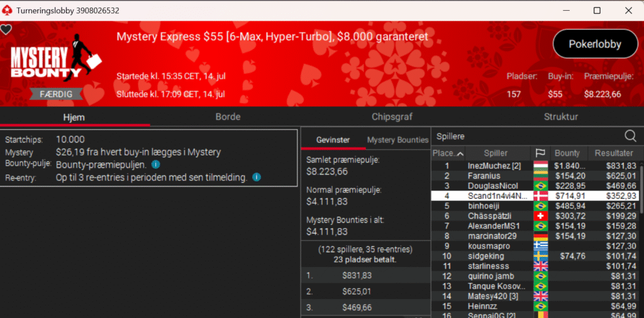Click first place prize $831,83 in Gevinster
Screen dimensions: 644x318
point(357,276)
